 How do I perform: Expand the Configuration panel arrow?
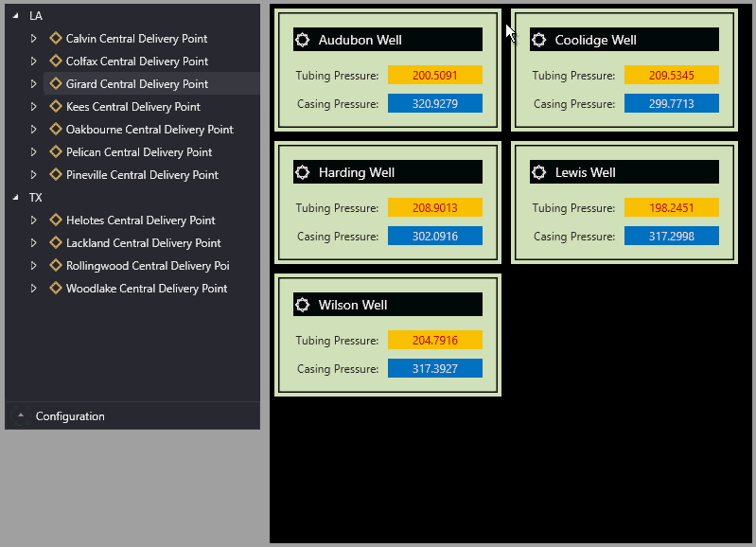tap(20, 415)
